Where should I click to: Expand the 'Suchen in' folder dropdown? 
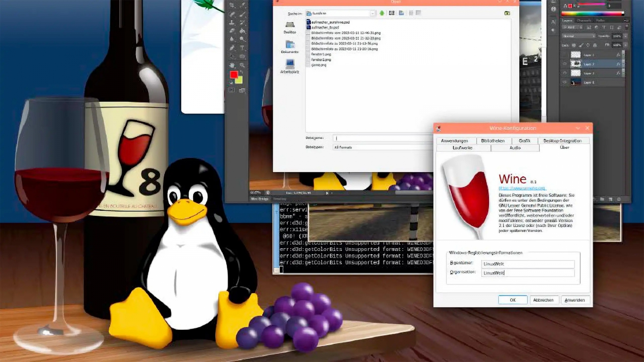(373, 13)
